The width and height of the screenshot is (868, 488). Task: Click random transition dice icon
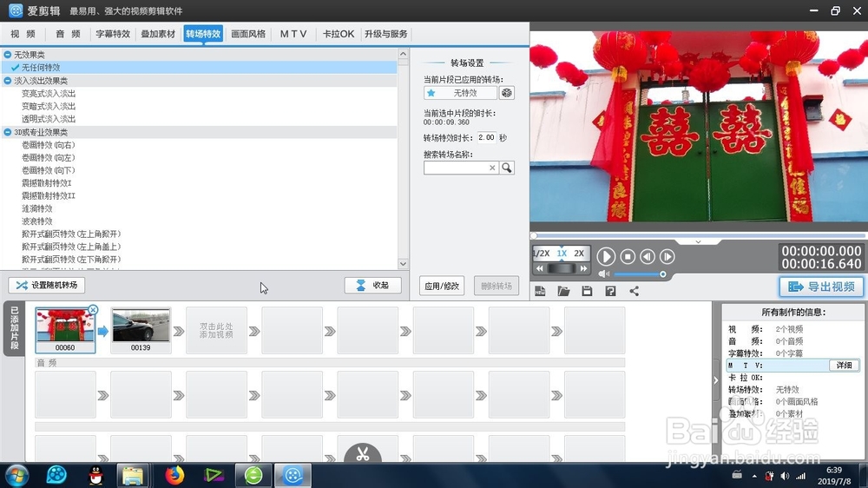pos(507,93)
